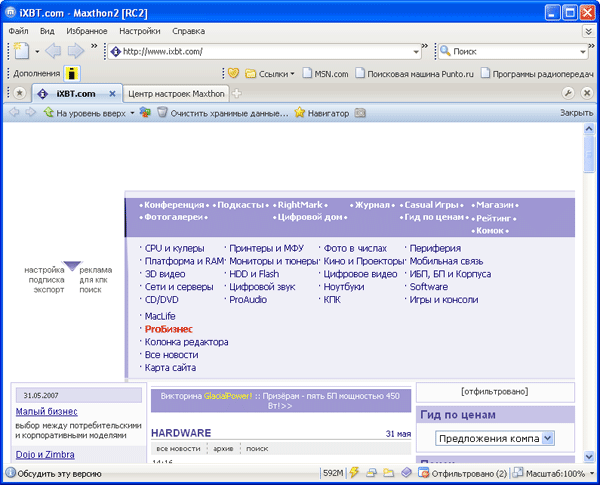Click the new tab page icon
The height and width of the screenshot is (485, 600).
21,51
